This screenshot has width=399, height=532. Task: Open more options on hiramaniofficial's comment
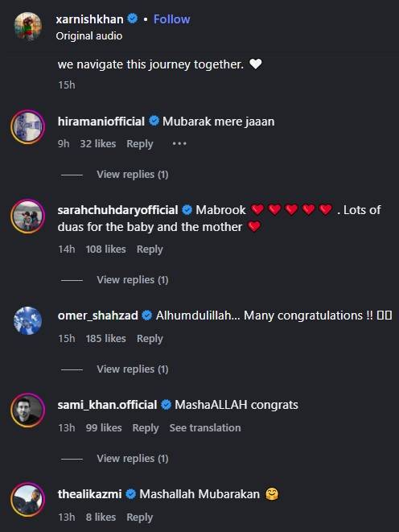click(179, 144)
